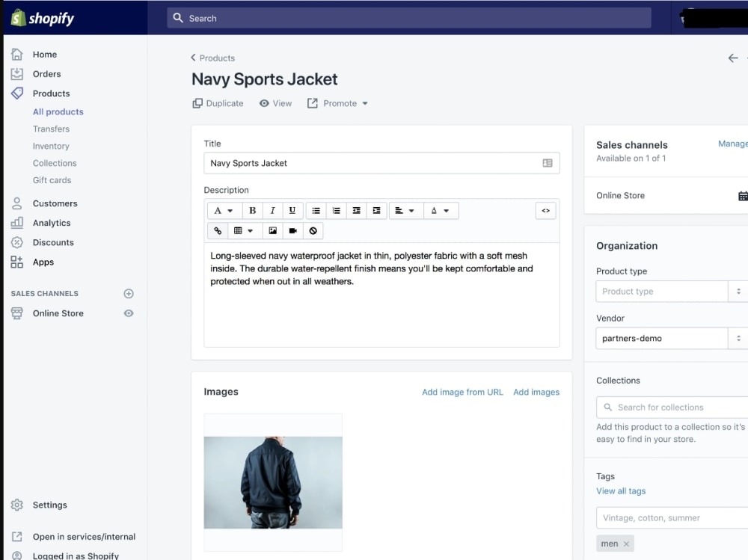Click the Title input field

[381, 163]
